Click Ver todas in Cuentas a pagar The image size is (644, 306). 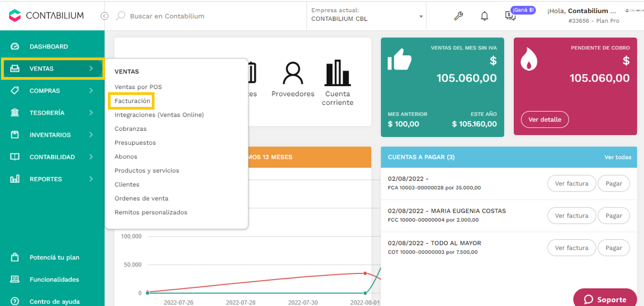pos(618,157)
